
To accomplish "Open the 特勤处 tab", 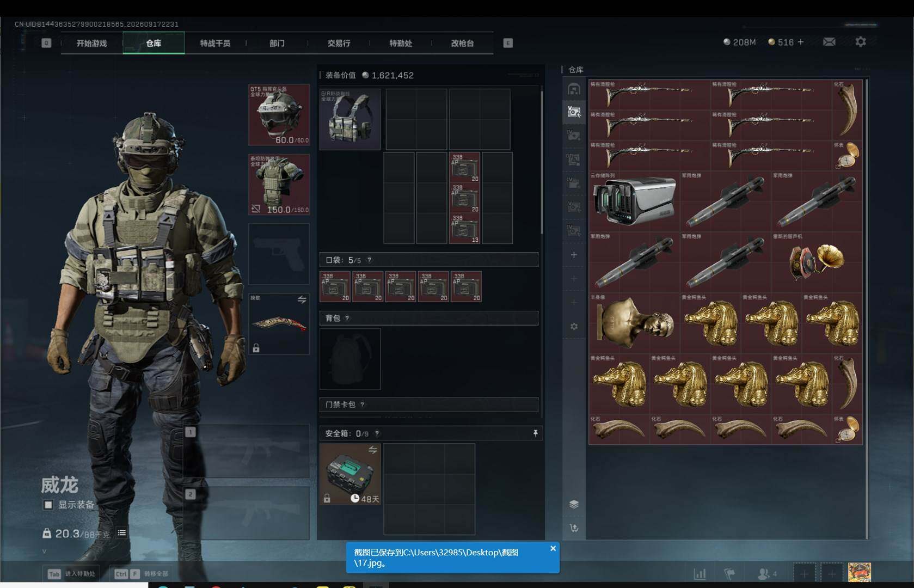I will [401, 43].
